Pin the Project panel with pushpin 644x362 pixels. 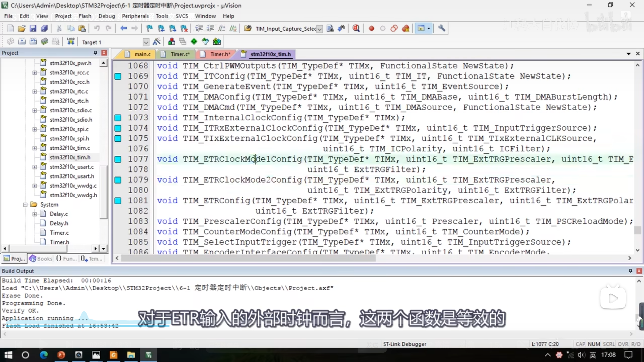coord(95,53)
